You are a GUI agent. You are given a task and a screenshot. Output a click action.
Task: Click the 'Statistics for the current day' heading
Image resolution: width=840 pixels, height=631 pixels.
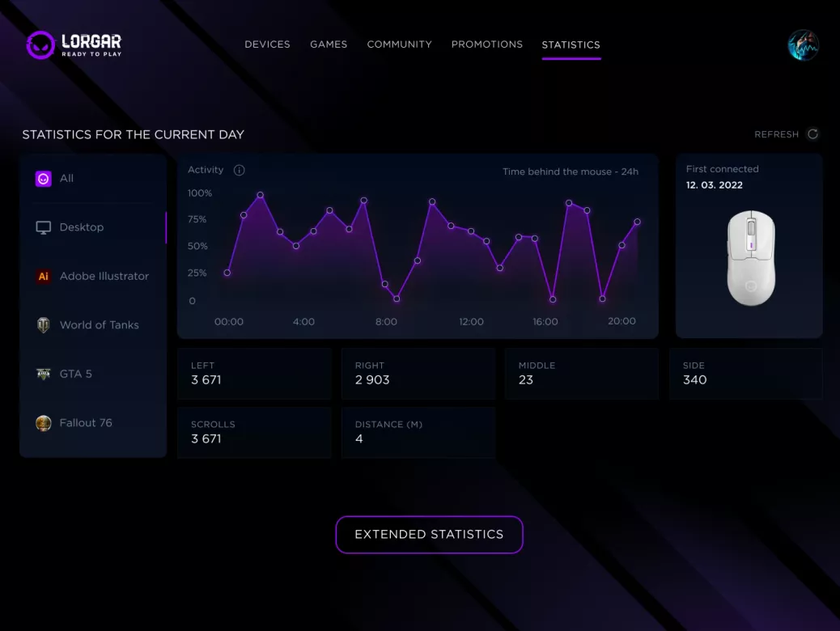tap(133, 134)
